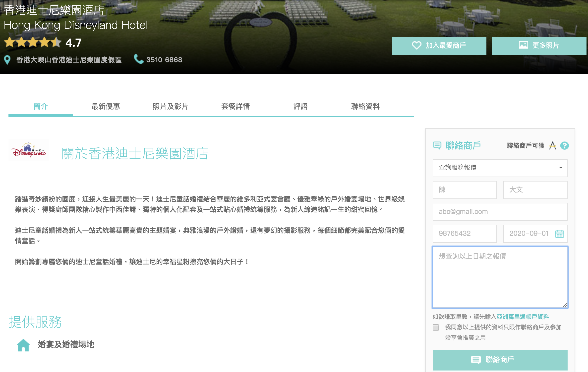Screen dimensions: 588x372
Task: Click the 聯絡商戶 form panel heading
Action: [x=463, y=145]
